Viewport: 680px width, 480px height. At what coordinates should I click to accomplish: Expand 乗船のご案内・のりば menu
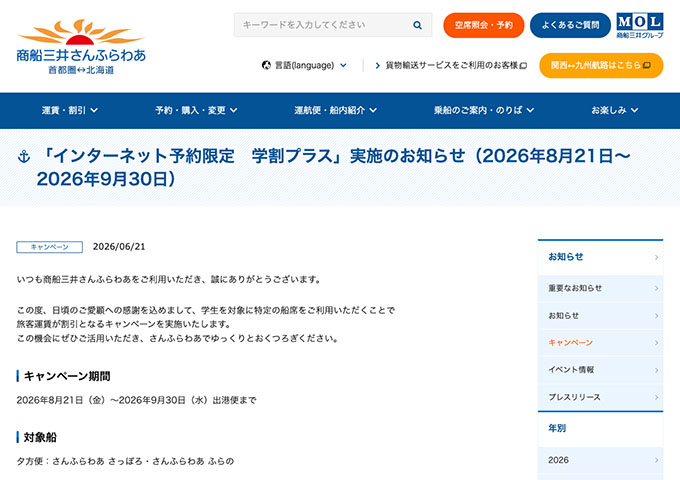pos(484,110)
